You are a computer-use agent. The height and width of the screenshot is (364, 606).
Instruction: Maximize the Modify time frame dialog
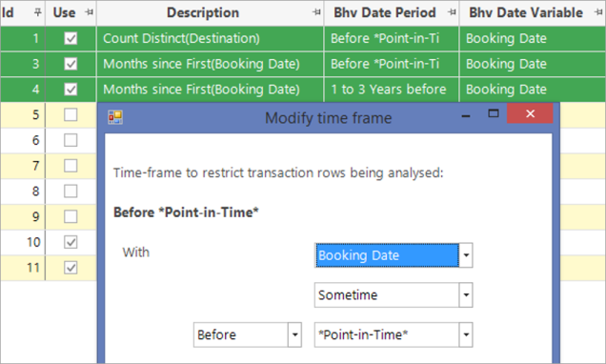click(x=494, y=113)
